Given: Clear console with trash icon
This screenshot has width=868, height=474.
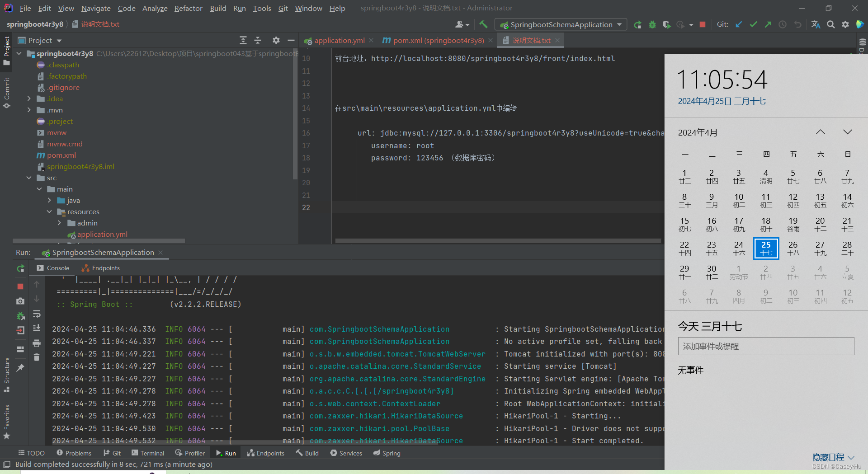Looking at the screenshot, I should (x=37, y=357).
